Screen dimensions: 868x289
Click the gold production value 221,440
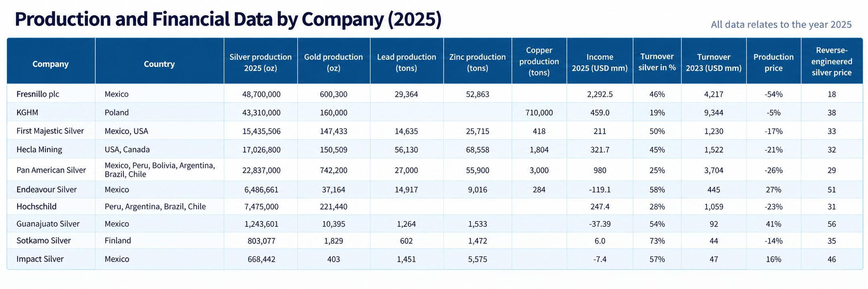pyautogui.click(x=334, y=206)
